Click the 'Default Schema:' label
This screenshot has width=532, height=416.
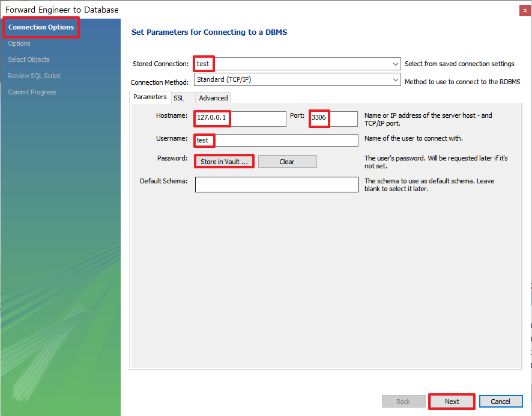tap(163, 181)
